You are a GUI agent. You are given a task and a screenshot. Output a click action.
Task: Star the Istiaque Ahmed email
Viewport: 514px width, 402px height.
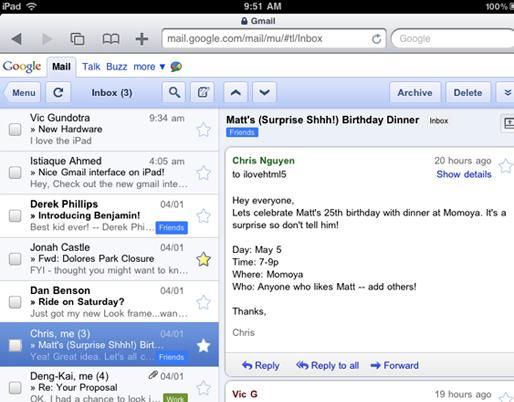click(203, 173)
